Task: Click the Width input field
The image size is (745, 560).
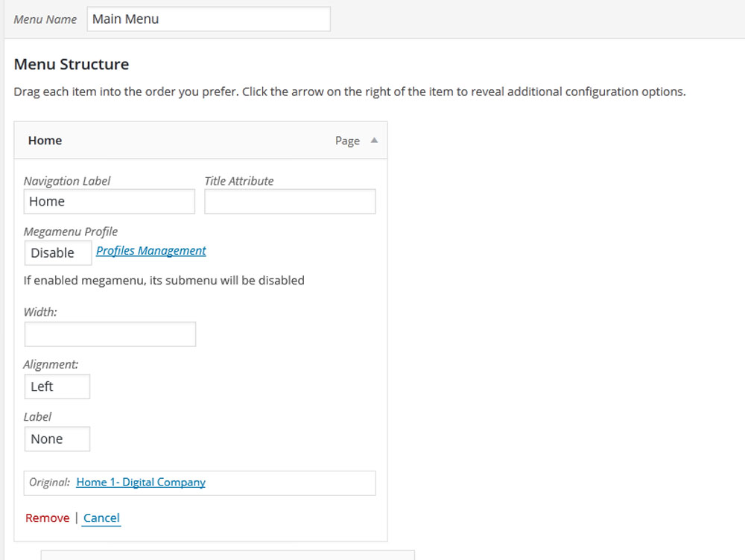Action: tap(110, 334)
